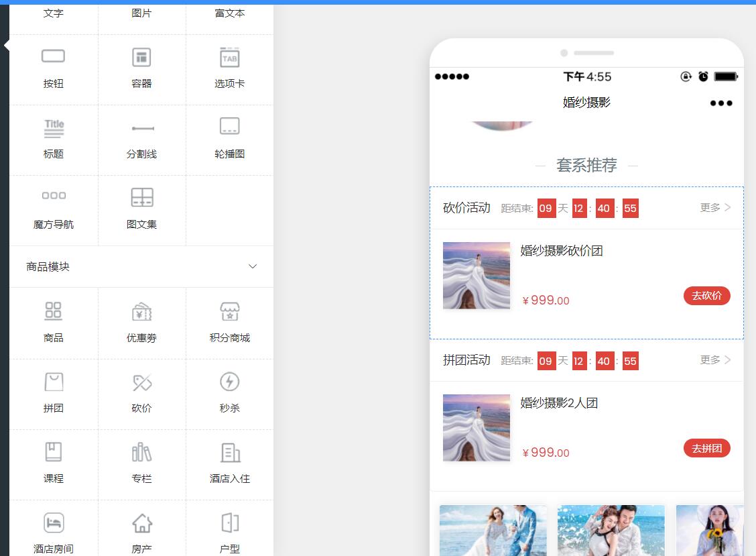Add the 选项卡 tab component
Viewport: 756px width, 556px height.
pyautogui.click(x=229, y=69)
